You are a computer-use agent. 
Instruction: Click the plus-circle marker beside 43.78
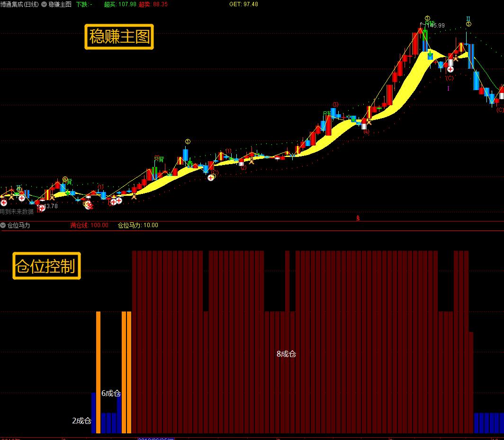(x=42, y=208)
